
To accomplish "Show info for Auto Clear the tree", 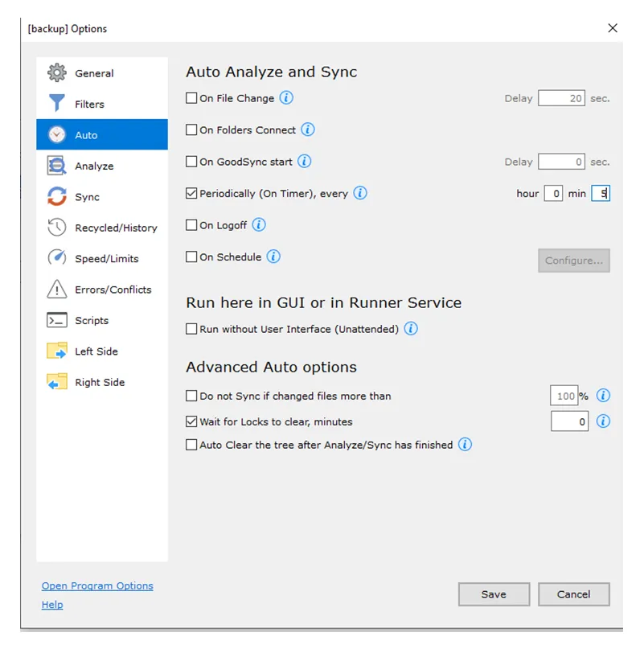I will (x=465, y=445).
